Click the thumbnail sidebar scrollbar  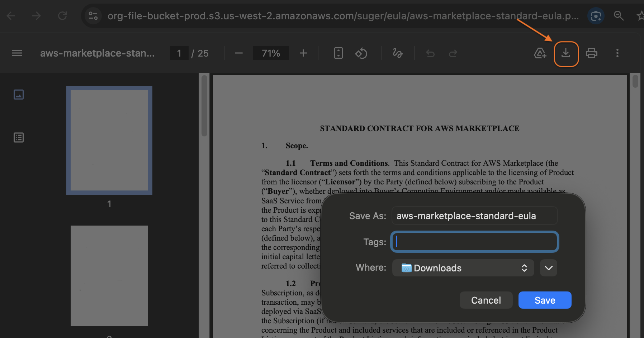click(204, 106)
